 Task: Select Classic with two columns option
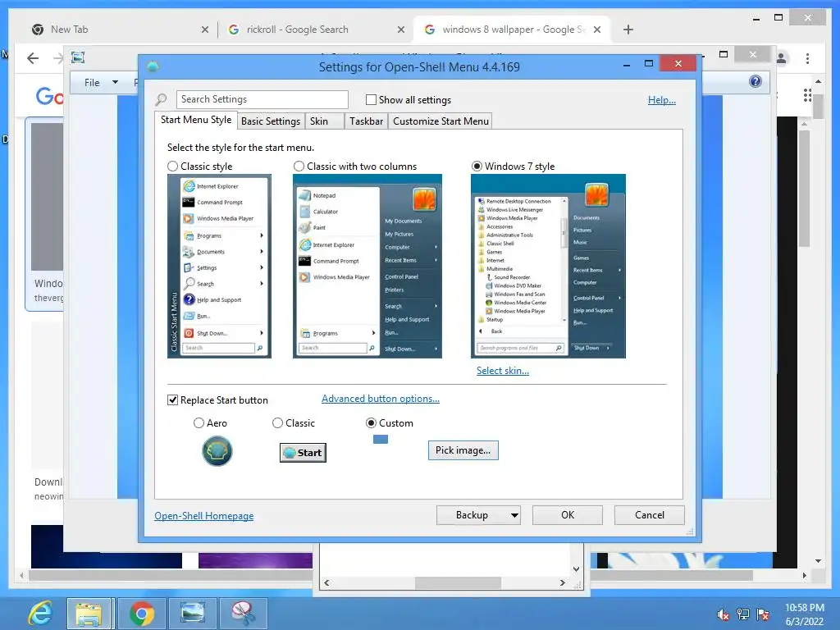tap(299, 166)
